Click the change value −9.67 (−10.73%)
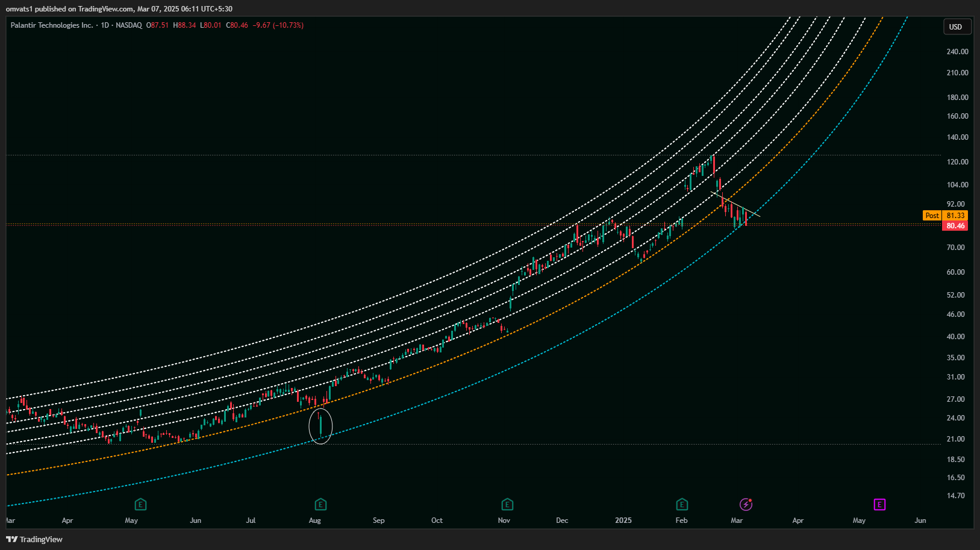The width and height of the screenshot is (980, 550). 278,25
